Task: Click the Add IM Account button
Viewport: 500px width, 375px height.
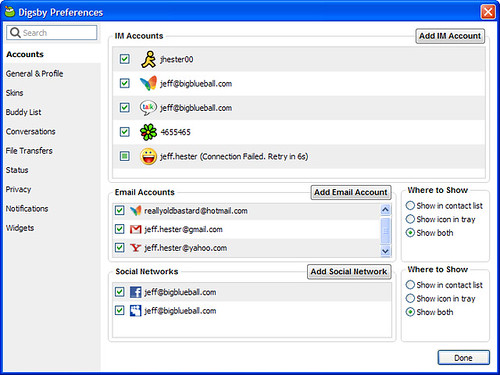Action: (x=450, y=36)
